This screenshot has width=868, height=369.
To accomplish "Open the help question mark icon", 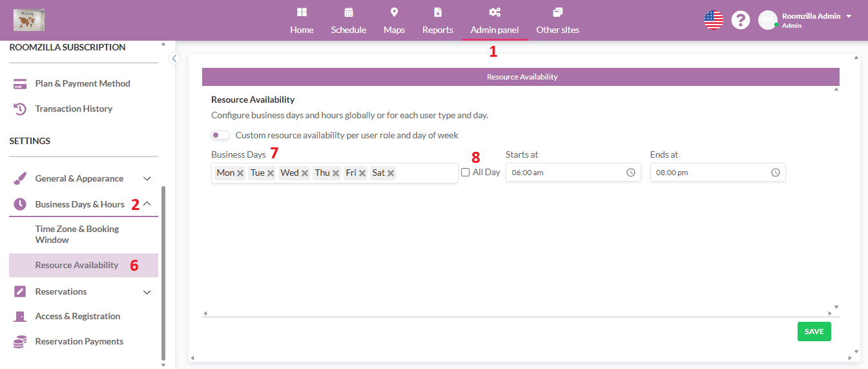I will 740,20.
